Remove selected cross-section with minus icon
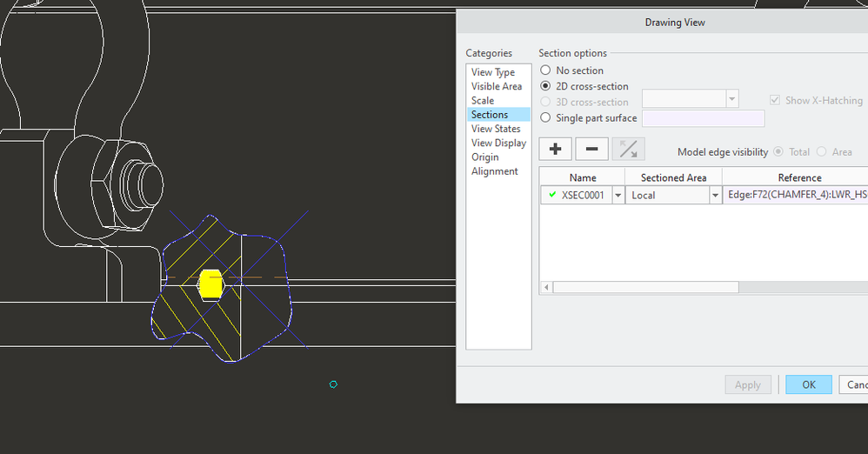 click(591, 149)
